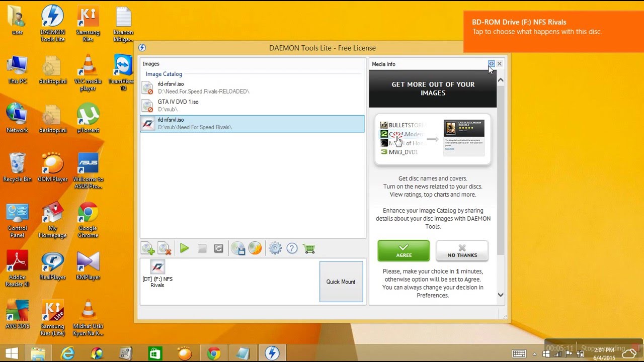
Task: Click the Windows Start button
Action: (x=12, y=353)
